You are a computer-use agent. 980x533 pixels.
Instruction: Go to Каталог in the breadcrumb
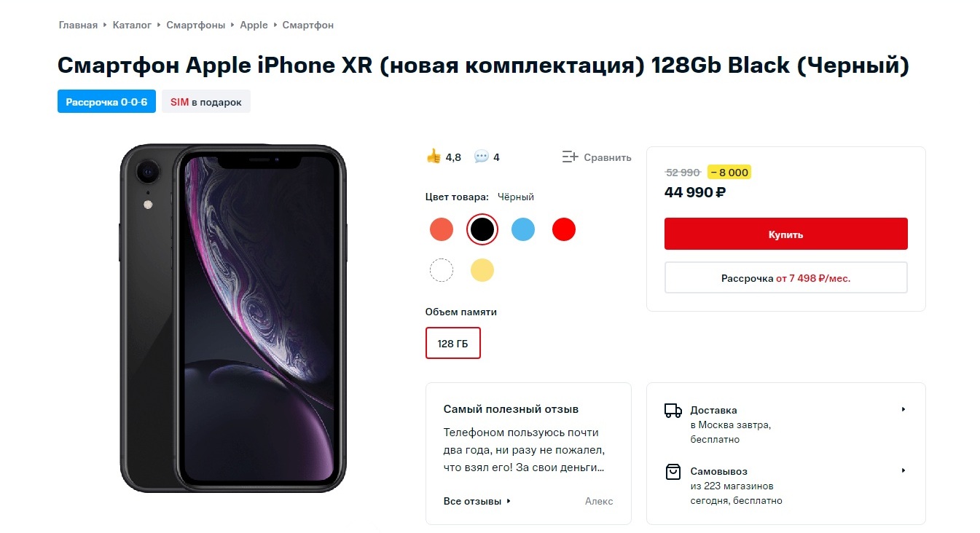pos(132,25)
